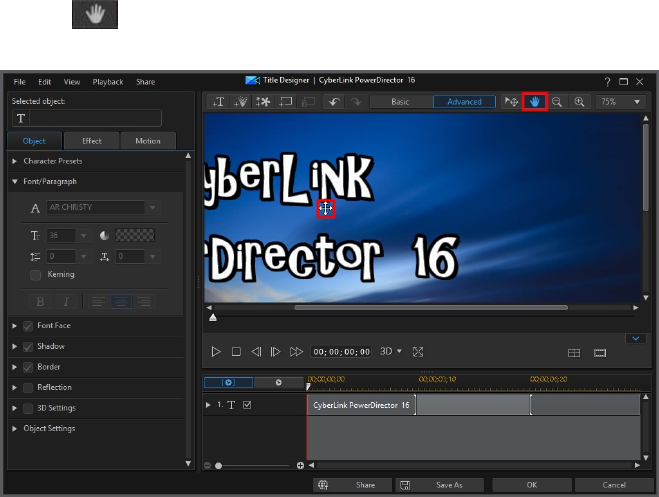This screenshot has width=659, height=497.
Task: Stop the preview playback
Action: point(236,352)
